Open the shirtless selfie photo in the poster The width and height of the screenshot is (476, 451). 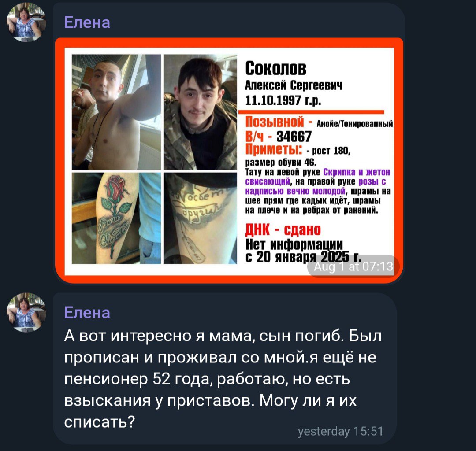tap(116, 112)
